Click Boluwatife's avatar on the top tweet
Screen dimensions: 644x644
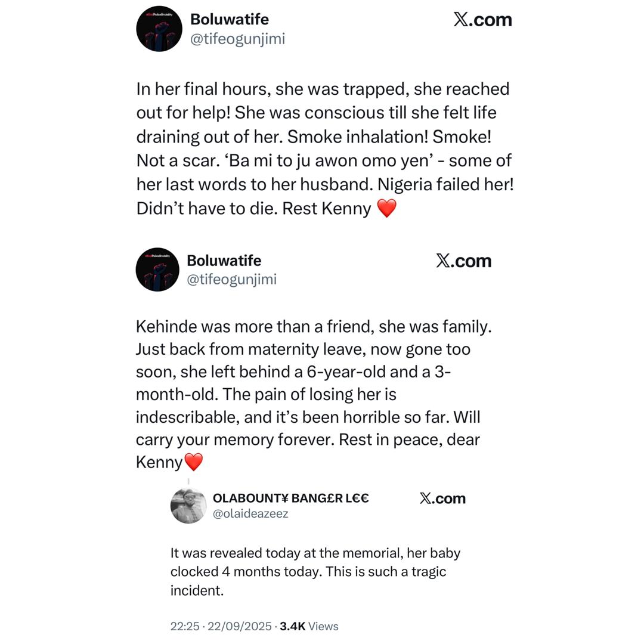(159, 29)
